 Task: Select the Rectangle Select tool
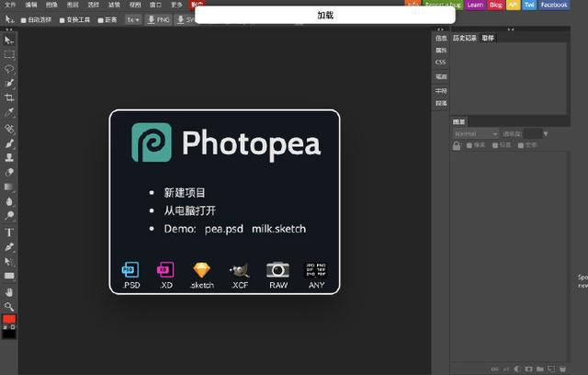click(x=9, y=55)
